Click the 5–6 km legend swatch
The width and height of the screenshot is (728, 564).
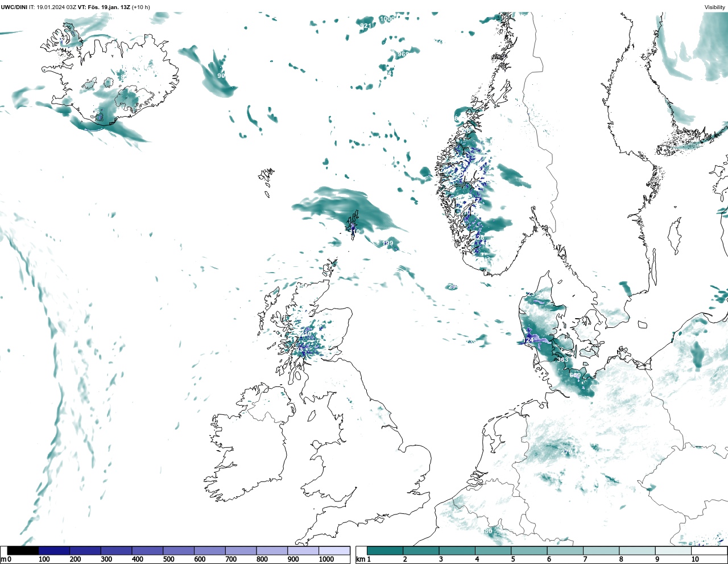click(530, 550)
